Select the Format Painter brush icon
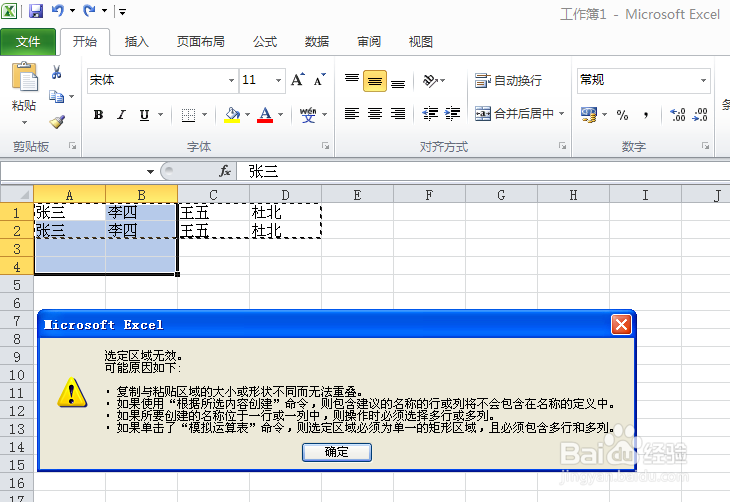This screenshot has height=502, width=730. (57, 122)
